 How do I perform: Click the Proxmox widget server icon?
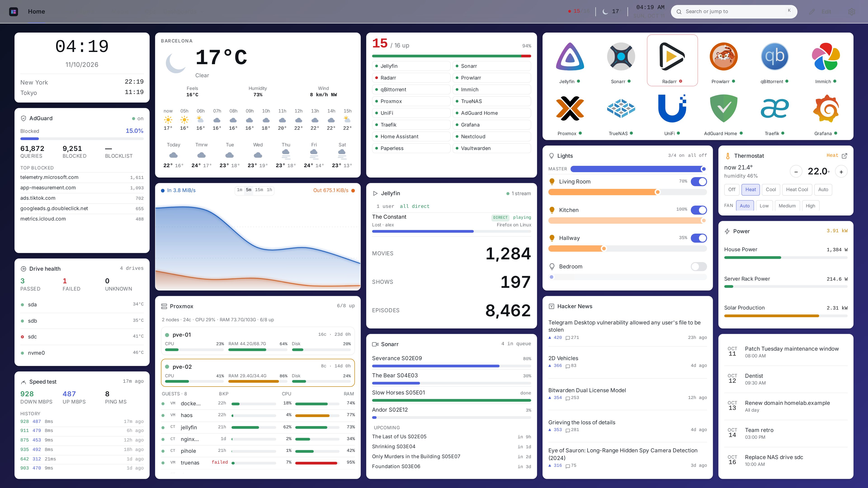click(x=164, y=306)
